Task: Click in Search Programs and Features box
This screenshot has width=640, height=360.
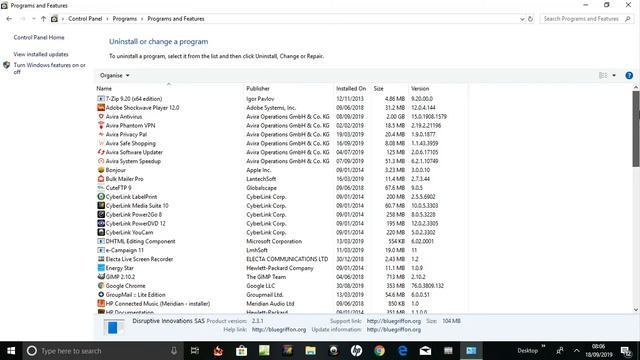Action: tap(587, 19)
